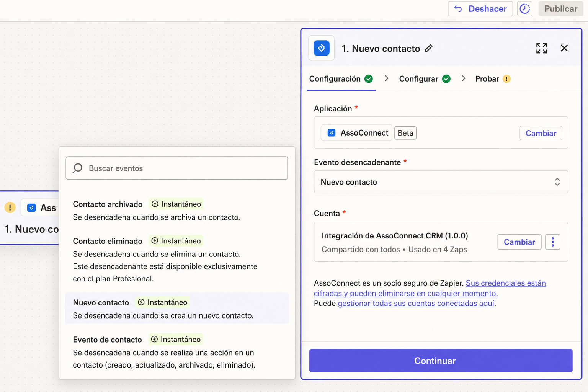
Task: Click the AssoConnect app chip
Action: click(x=356, y=133)
